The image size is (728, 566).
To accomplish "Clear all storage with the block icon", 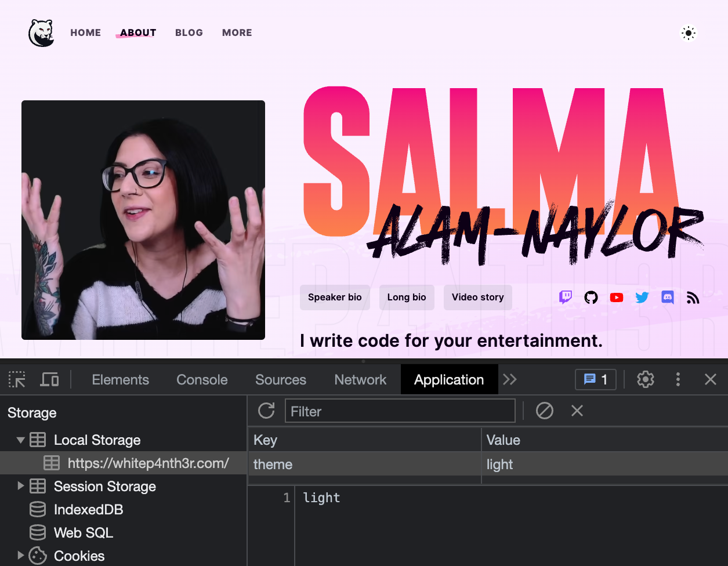I will pyautogui.click(x=544, y=411).
